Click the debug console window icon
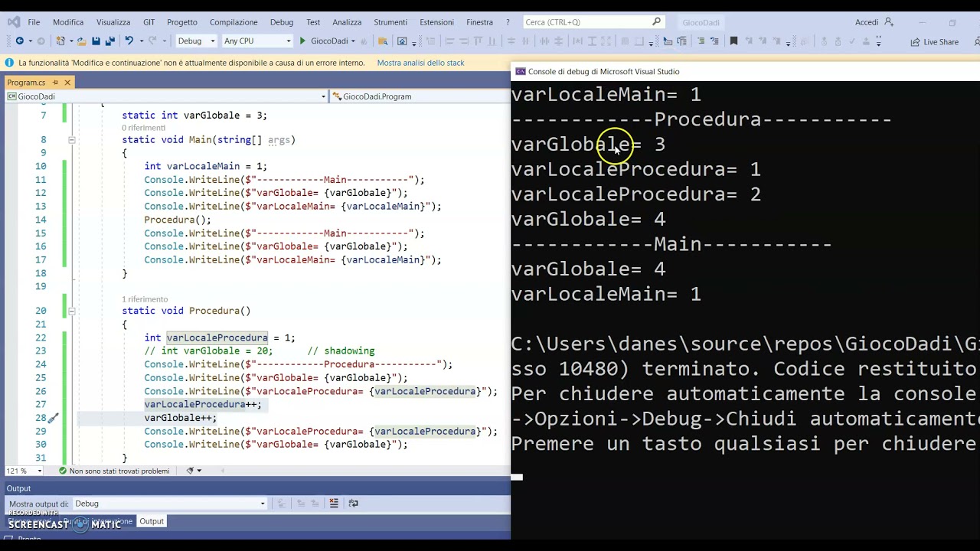This screenshot has width=980, height=551. (521, 71)
